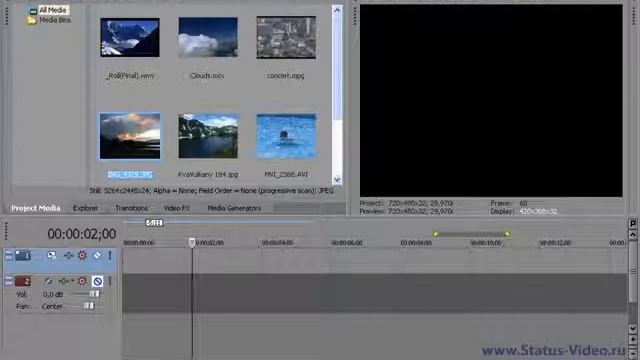The width and height of the screenshot is (640, 360).
Task: Click the Pan slider handle on track 2
Action: coord(88,306)
